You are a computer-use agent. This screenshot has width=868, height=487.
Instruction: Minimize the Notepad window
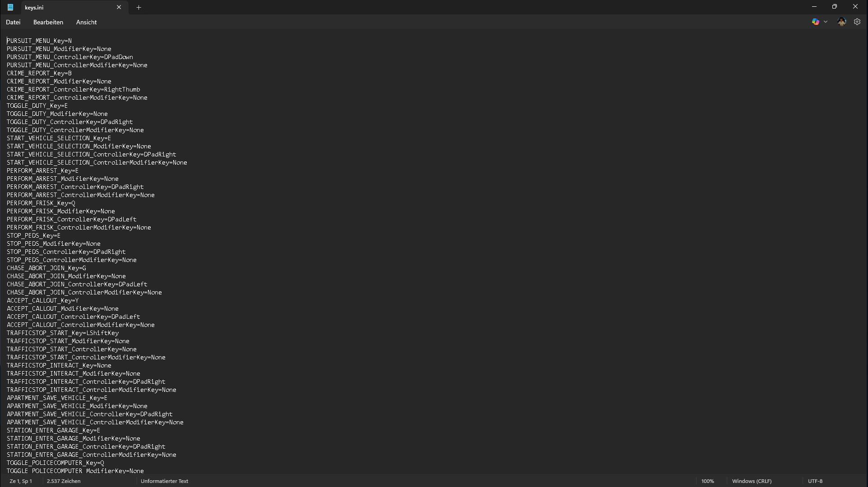pos(814,7)
